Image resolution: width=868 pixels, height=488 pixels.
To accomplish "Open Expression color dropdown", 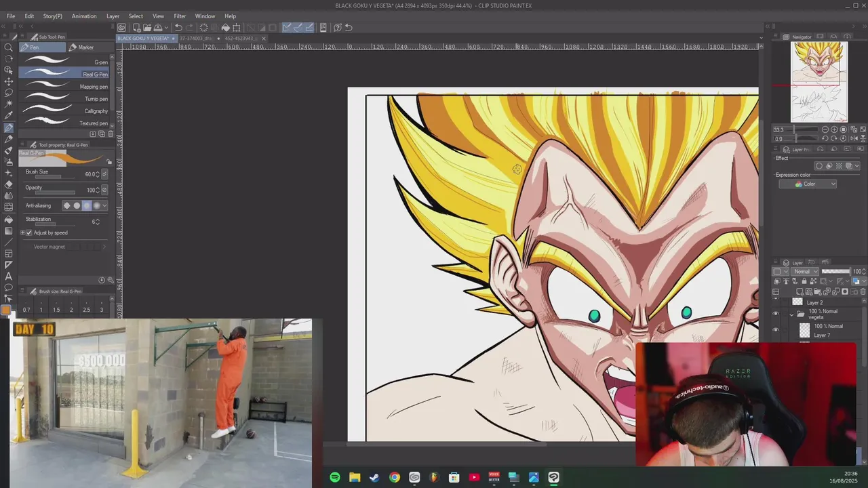I will (x=807, y=184).
